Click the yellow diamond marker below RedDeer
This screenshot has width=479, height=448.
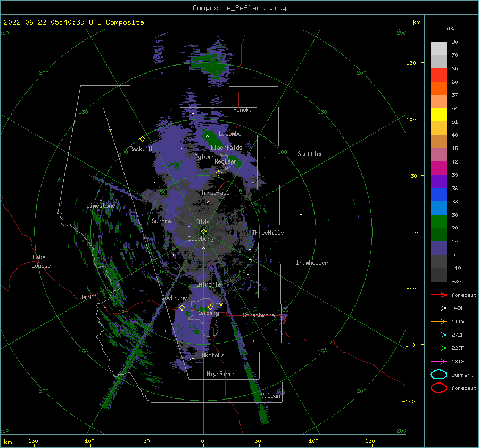(x=219, y=173)
